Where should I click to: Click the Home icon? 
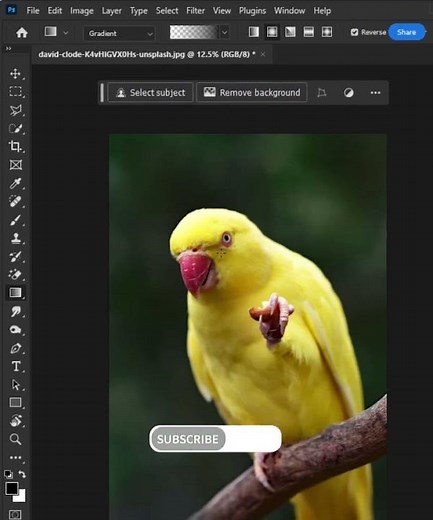[x=22, y=32]
